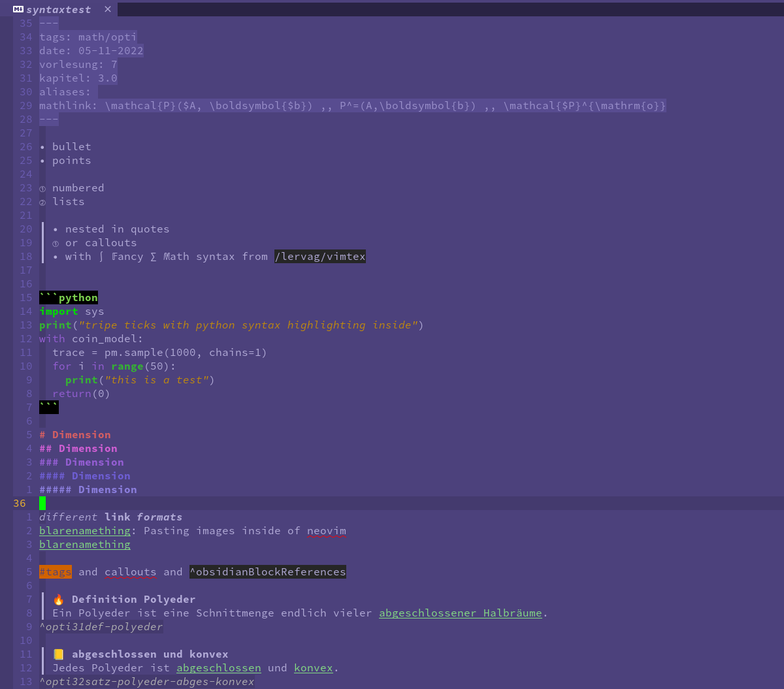
Task: Click 'nested in quotes' quoted bullet
Action: pos(118,229)
